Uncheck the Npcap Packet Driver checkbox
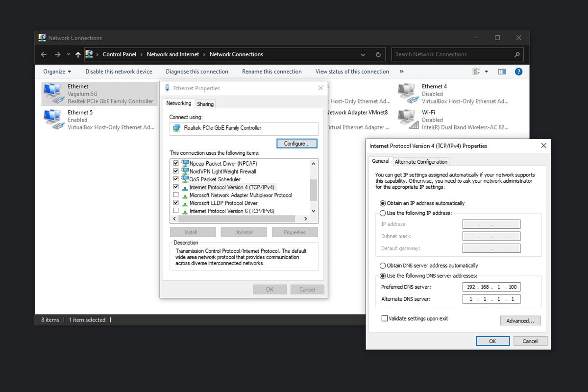The height and width of the screenshot is (392, 588). tap(176, 163)
